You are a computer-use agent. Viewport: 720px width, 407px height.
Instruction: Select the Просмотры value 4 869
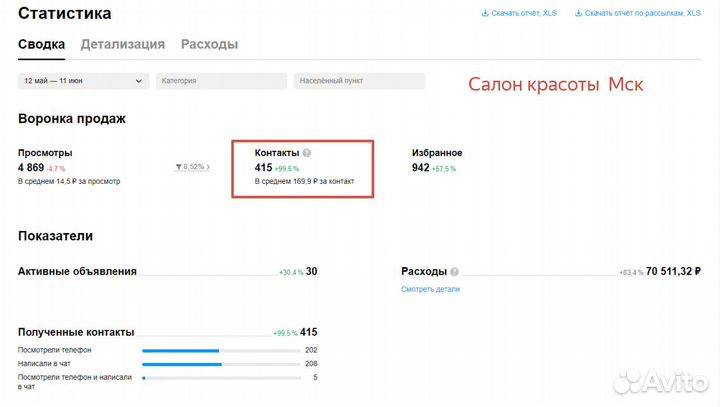[x=31, y=168]
